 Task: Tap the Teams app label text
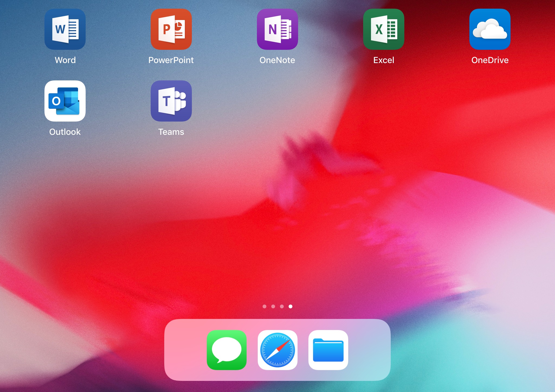tap(171, 132)
